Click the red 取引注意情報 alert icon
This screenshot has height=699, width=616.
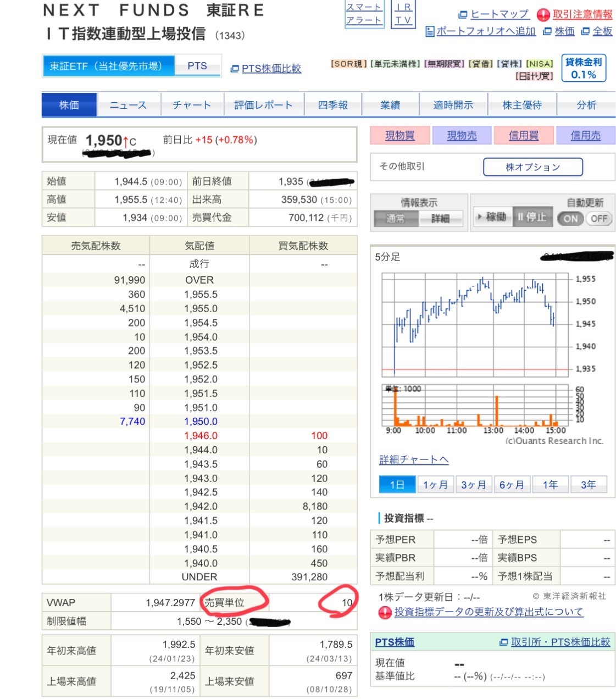543,15
